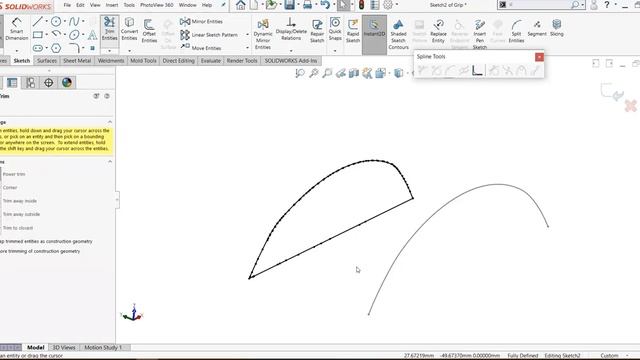Click the Quick Snaps tool
This screenshot has height=360, width=640.
point(335,29)
